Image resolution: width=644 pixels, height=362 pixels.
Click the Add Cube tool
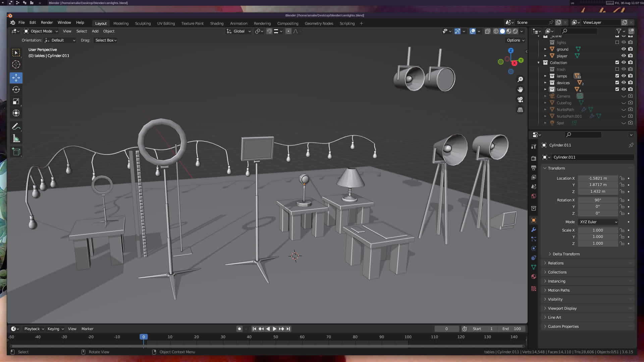16,152
